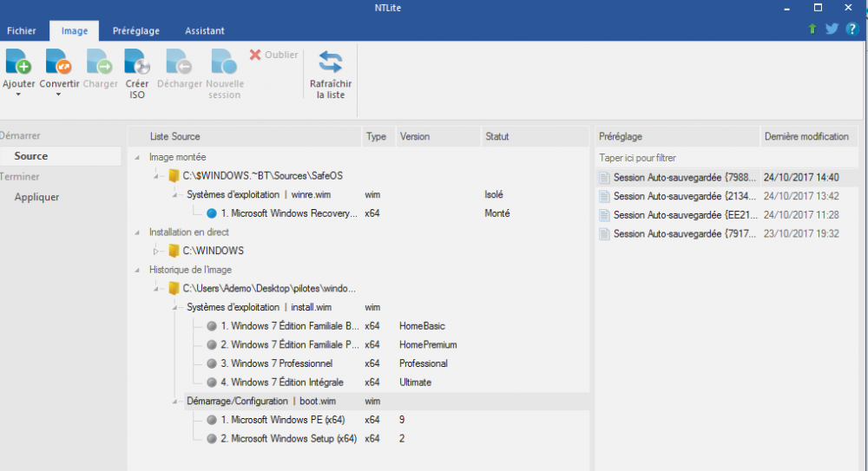Collapse the Image montée section
The width and height of the screenshot is (868, 471).
click(139, 157)
